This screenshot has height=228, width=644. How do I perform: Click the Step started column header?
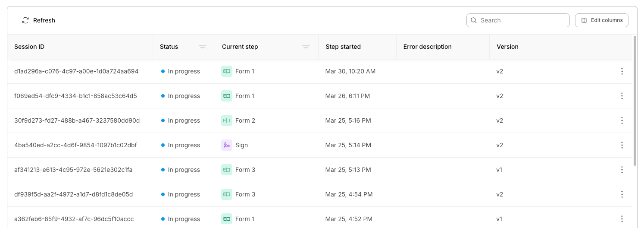(x=343, y=47)
